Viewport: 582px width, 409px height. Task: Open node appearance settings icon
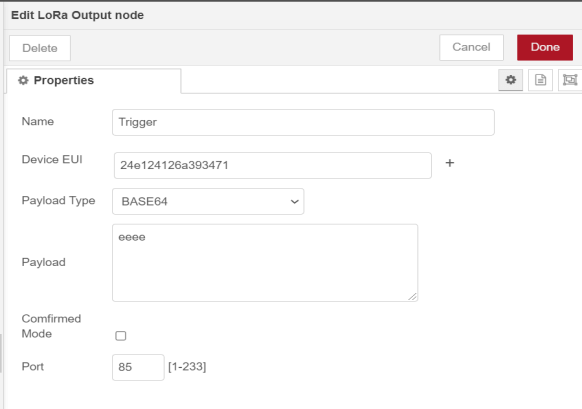pos(570,80)
